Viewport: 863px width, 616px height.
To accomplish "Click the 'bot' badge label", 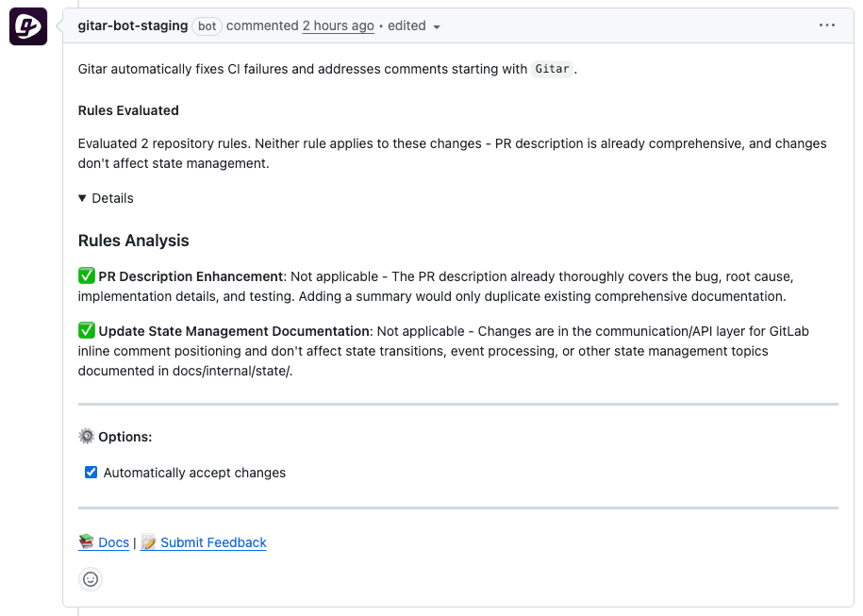I will tap(207, 26).
